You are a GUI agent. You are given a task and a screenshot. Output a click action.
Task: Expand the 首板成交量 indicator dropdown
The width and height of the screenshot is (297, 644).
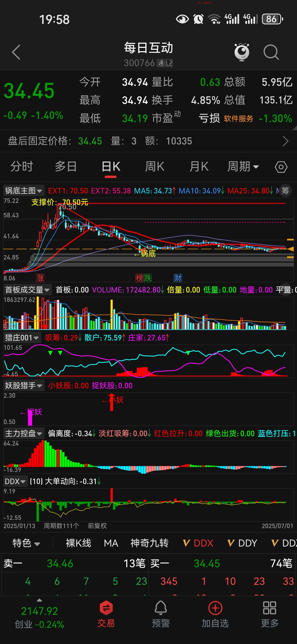(27, 290)
